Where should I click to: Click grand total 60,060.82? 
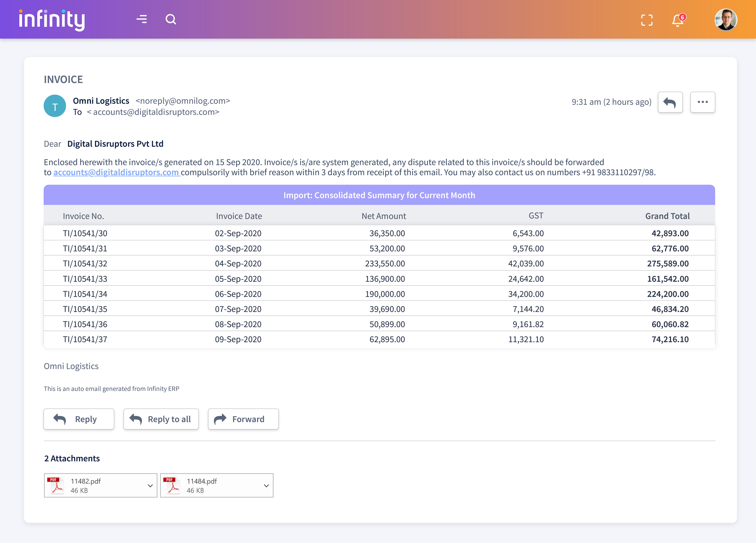(x=670, y=324)
